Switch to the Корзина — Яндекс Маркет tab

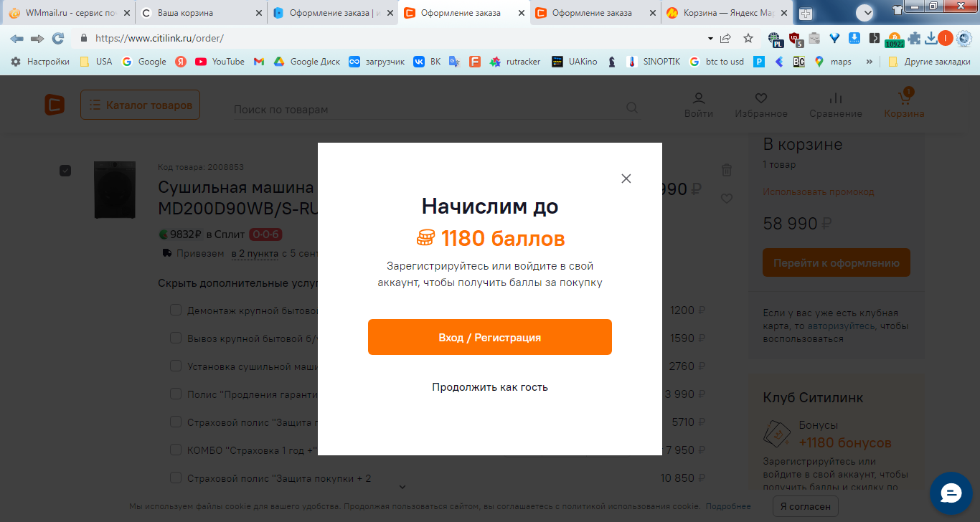coord(726,13)
